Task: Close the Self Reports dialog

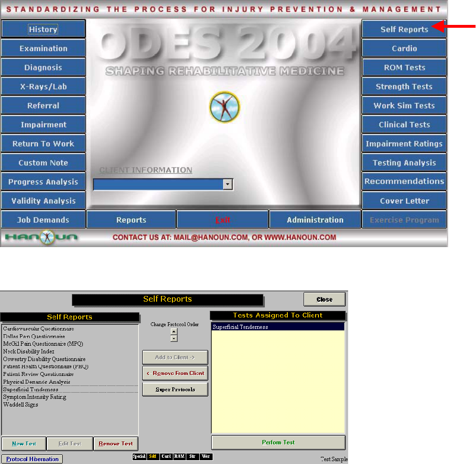Action: point(324,299)
